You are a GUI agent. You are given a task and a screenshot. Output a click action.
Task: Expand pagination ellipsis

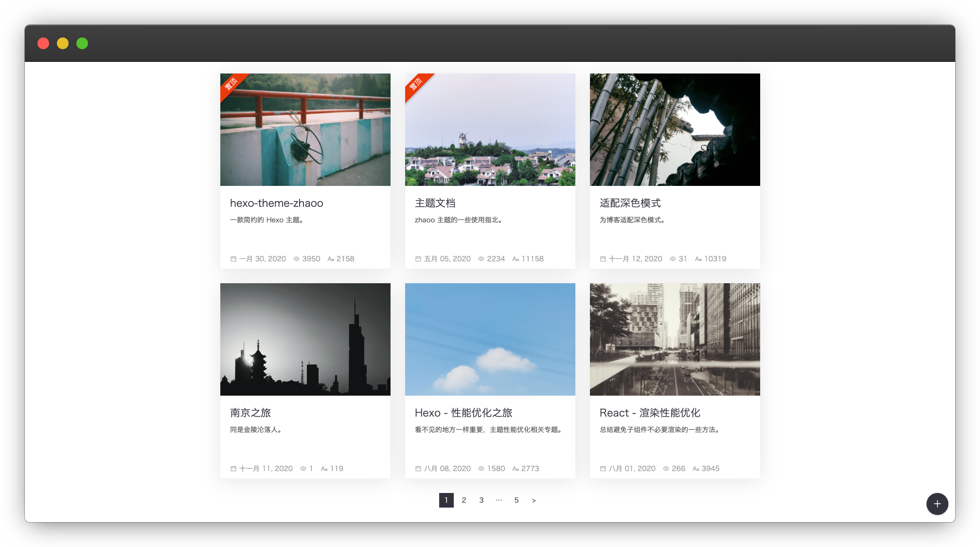[499, 500]
